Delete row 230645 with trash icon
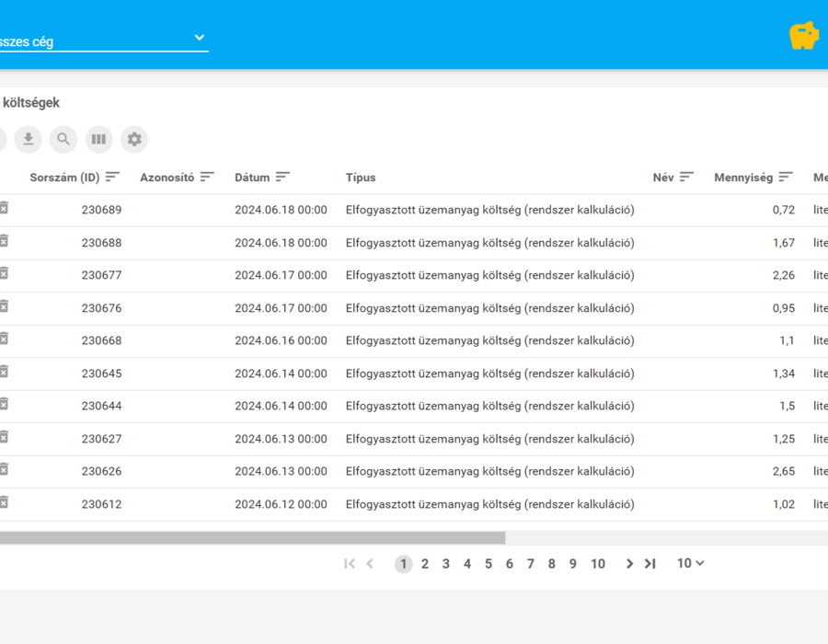Screen dimensions: 828x644 click(4, 372)
